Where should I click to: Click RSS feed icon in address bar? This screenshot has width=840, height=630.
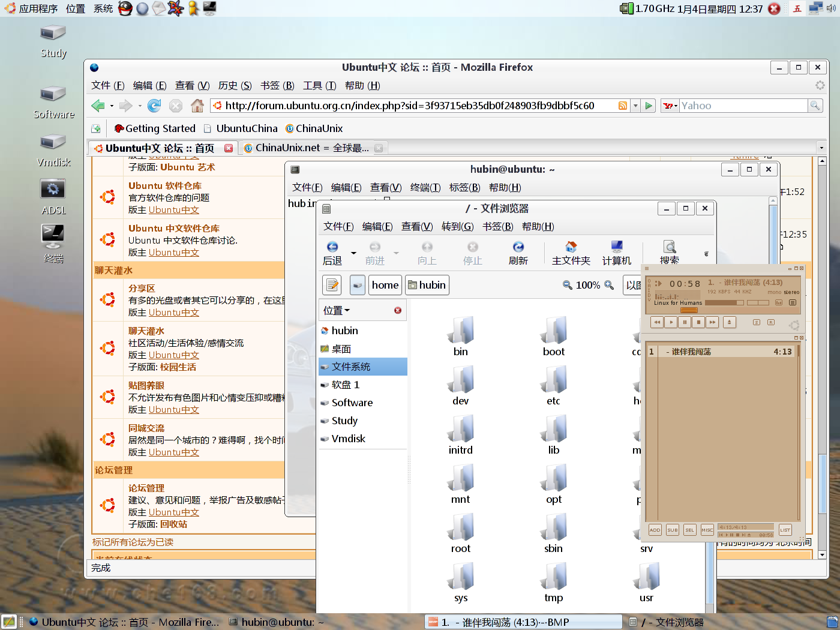623,106
